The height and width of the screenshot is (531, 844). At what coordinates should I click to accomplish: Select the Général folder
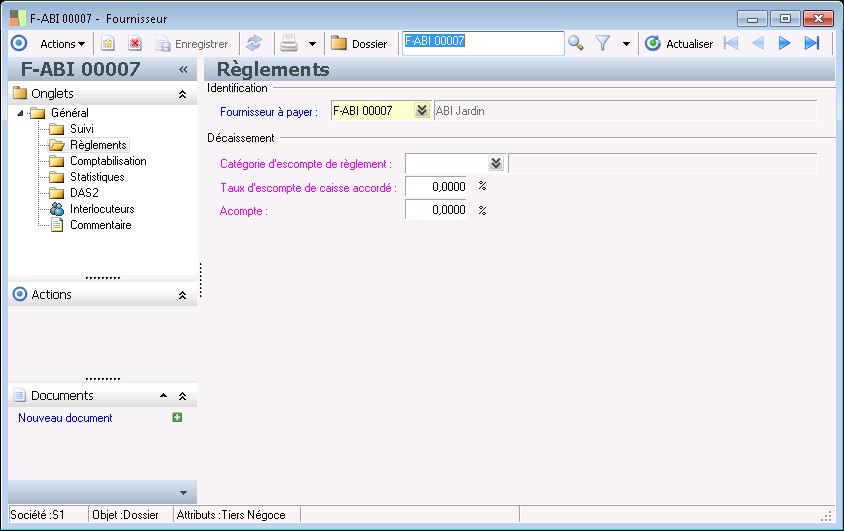tap(69, 113)
